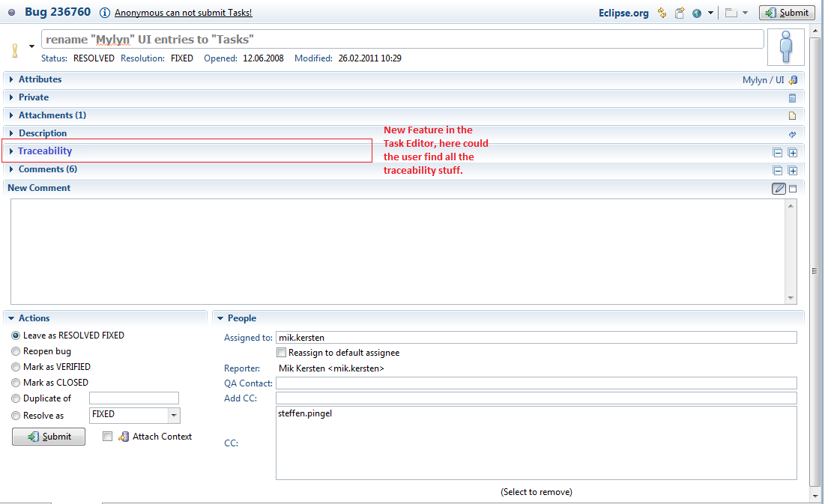Click the person avatar image
825x504 pixels.
pos(786,47)
